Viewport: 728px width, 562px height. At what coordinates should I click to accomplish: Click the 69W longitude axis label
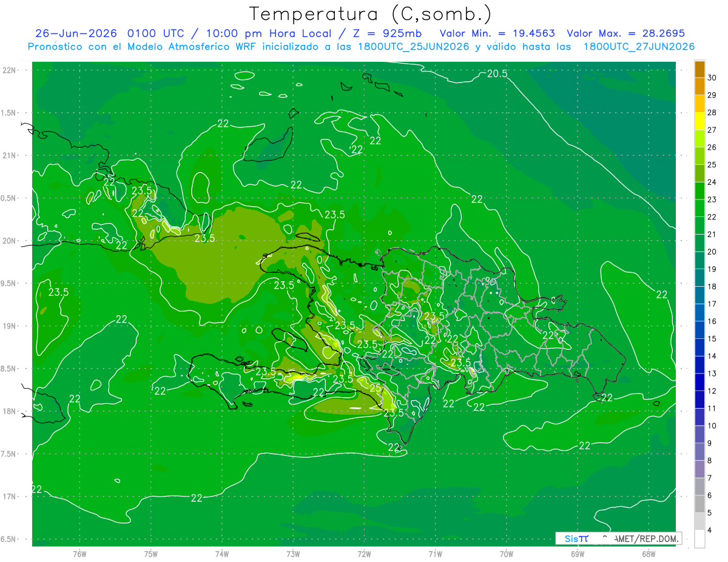tap(578, 554)
